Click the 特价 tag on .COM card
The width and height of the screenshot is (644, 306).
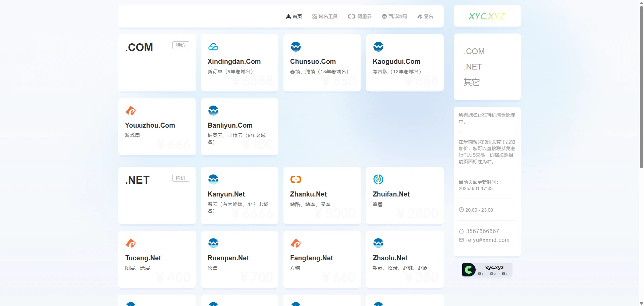pos(180,45)
